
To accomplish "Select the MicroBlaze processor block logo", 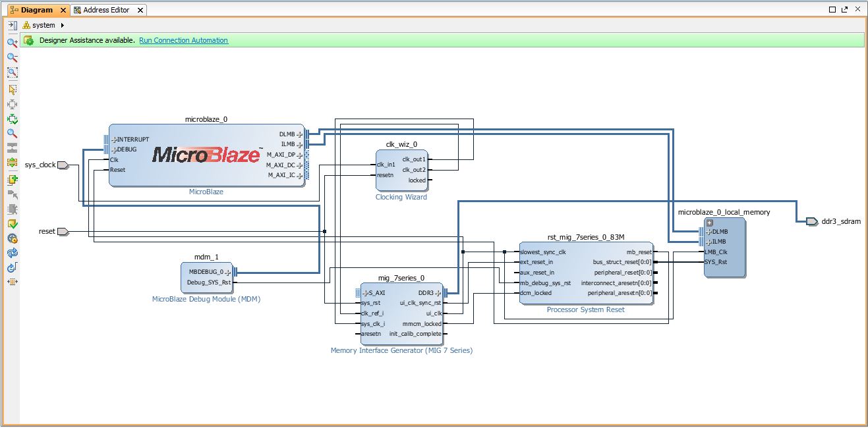I will (207, 155).
